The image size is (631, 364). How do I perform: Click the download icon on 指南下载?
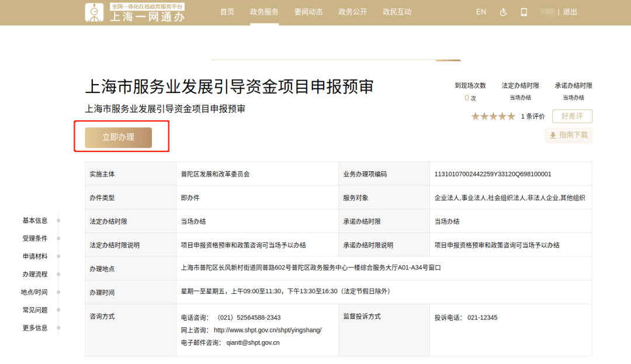(x=552, y=136)
